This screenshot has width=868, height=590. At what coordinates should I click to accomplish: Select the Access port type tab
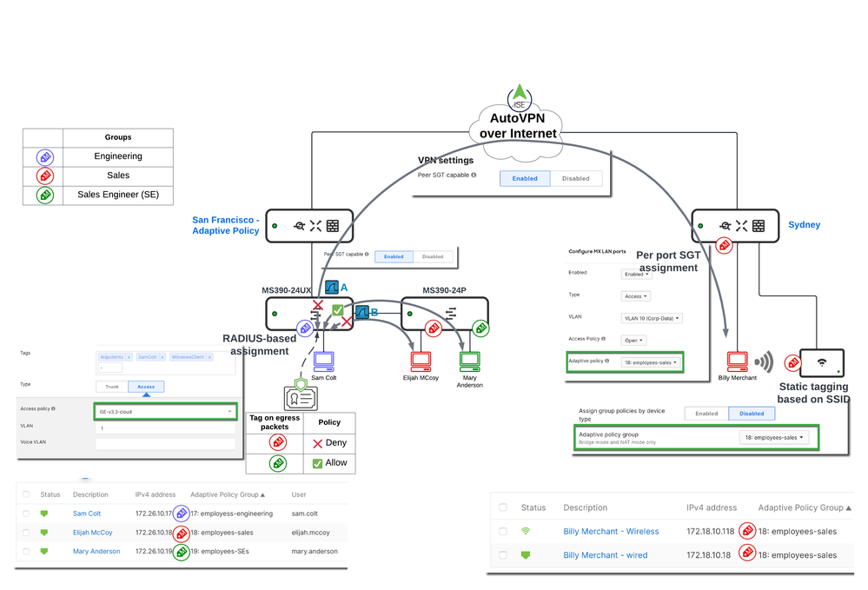146,387
